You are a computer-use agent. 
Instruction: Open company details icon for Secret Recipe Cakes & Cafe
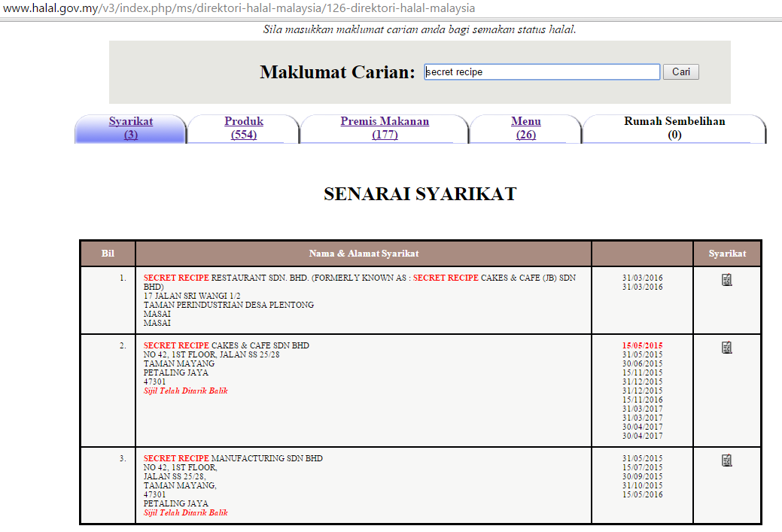click(726, 348)
